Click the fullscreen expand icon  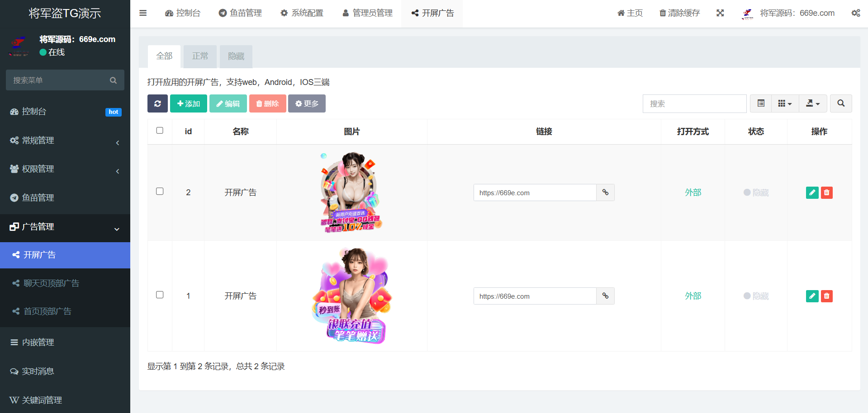[x=720, y=13]
